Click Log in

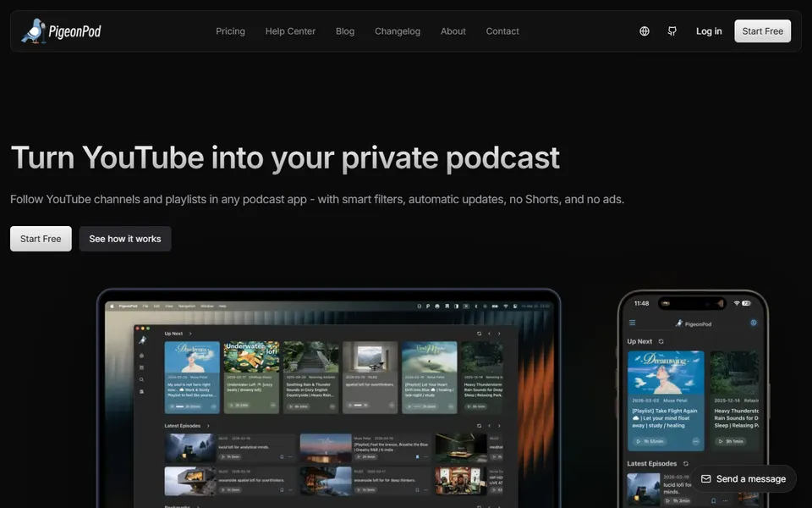coord(709,31)
